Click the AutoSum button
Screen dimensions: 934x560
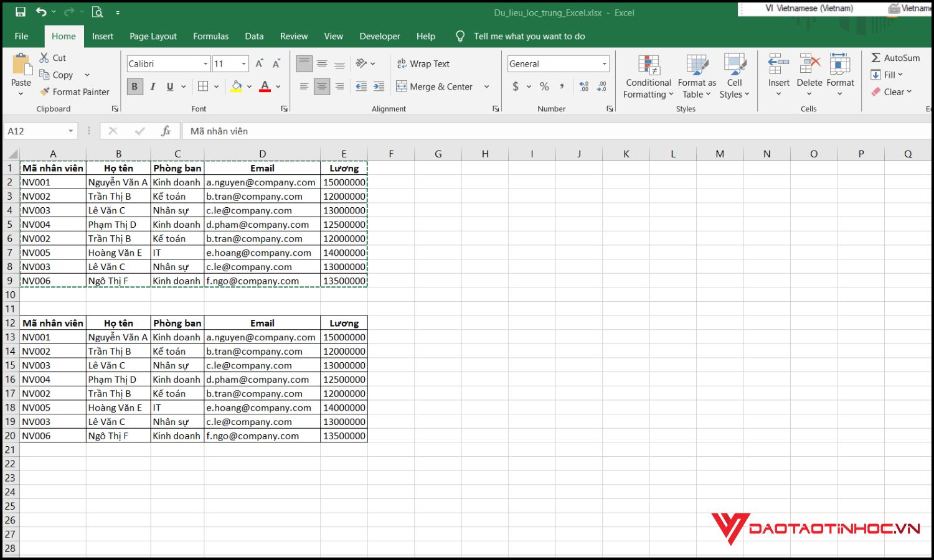pos(895,58)
